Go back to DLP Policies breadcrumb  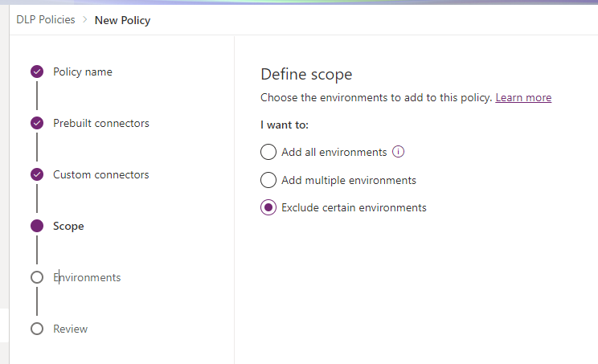tap(44, 20)
